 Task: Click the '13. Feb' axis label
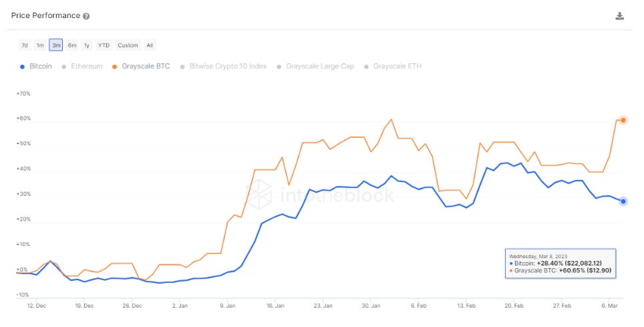point(466,306)
